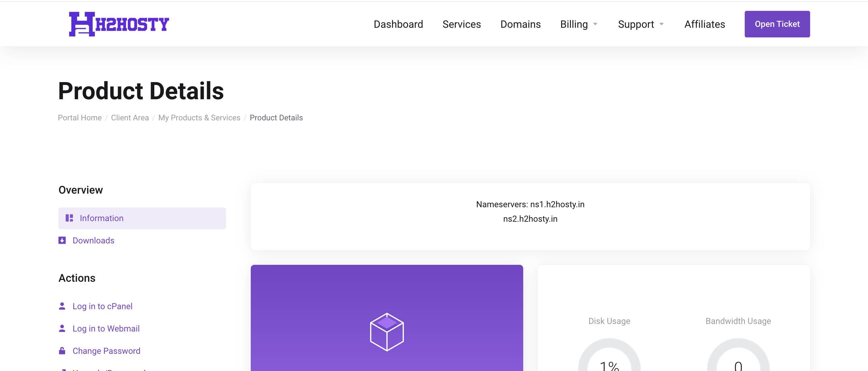This screenshot has height=371, width=868.
Task: Click the Disk Usage label
Action: (609, 321)
